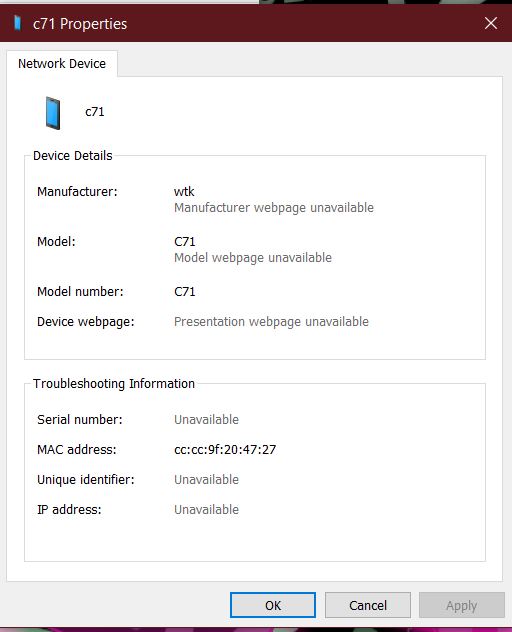Click the blue phone device icon
This screenshot has height=632, width=512.
(53, 113)
